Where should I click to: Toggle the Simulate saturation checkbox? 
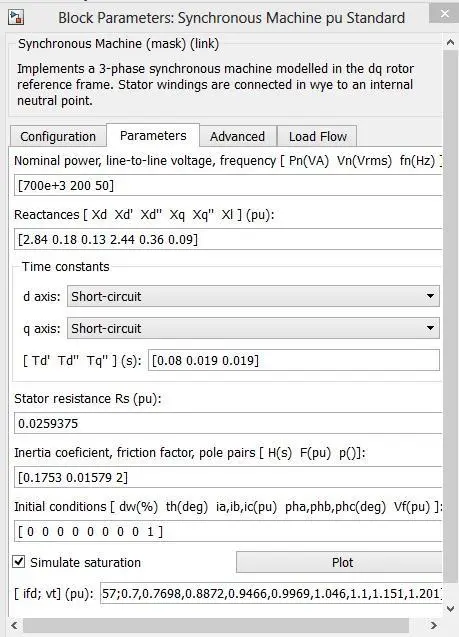coord(19,562)
